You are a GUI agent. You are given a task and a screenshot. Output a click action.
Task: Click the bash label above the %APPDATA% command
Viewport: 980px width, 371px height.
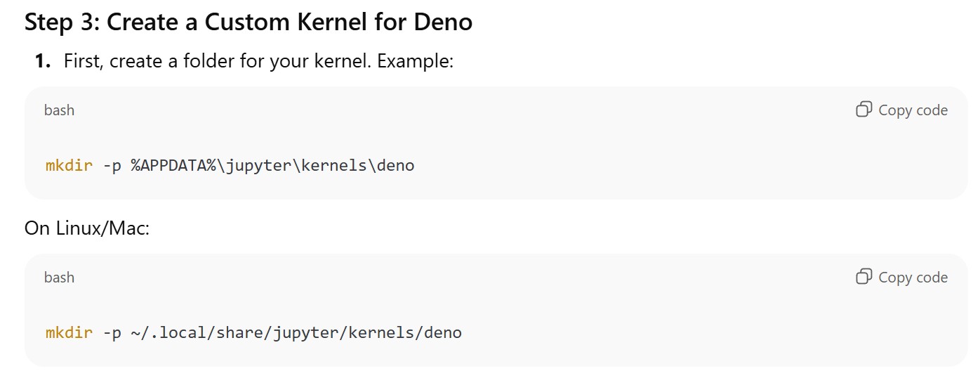tap(59, 110)
